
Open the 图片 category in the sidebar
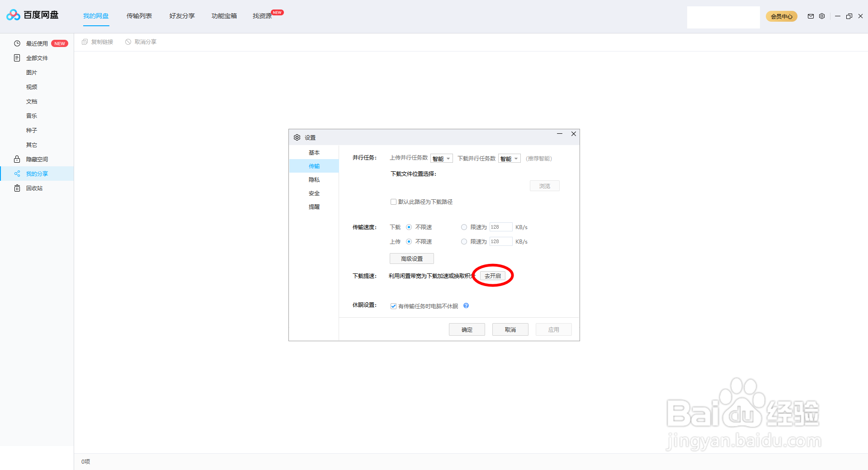(x=32, y=72)
